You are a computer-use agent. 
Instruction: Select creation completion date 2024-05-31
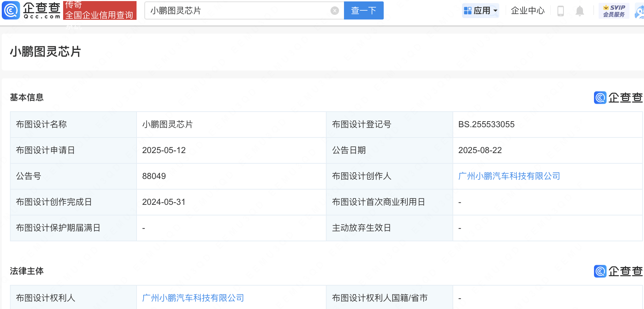coord(164,202)
